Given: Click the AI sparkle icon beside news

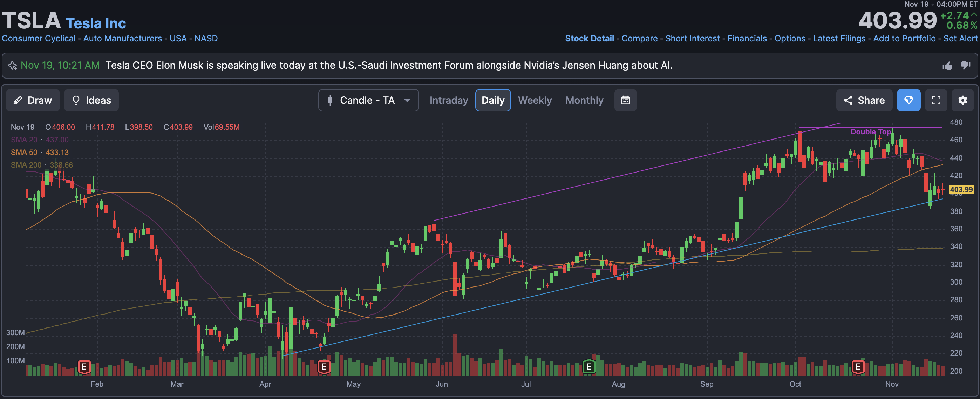Looking at the screenshot, I should [12, 66].
